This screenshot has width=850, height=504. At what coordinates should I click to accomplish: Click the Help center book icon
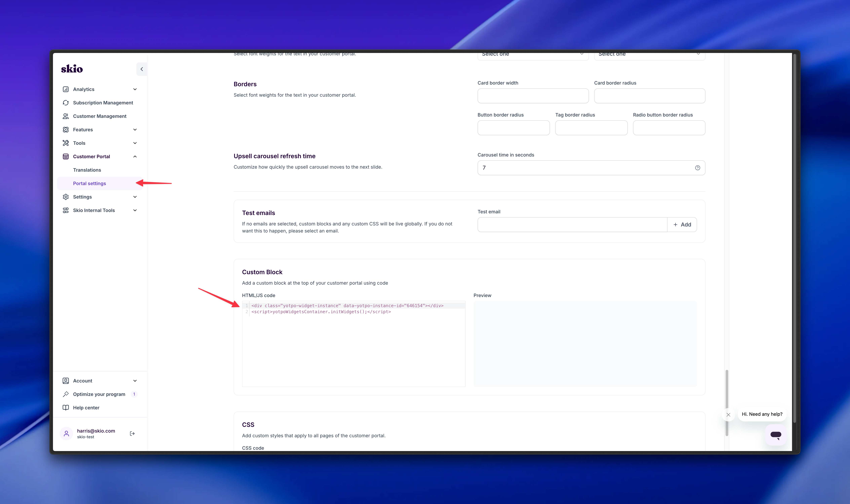[x=66, y=408]
